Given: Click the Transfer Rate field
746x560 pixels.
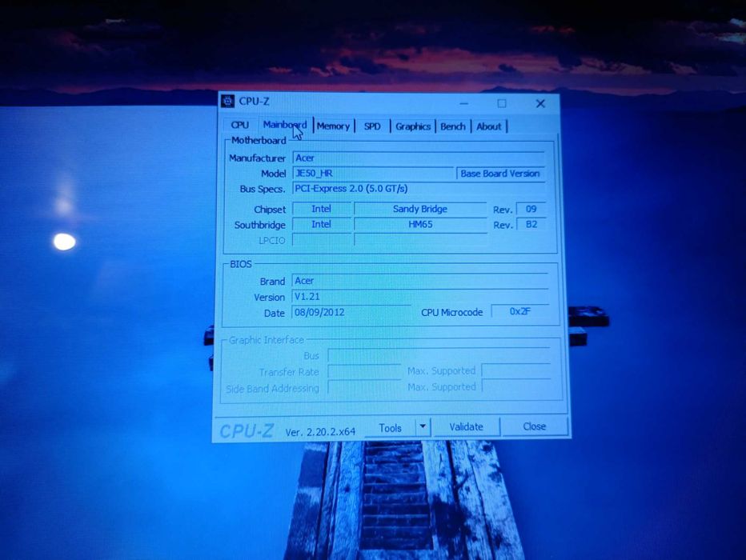Looking at the screenshot, I should 364,371.
